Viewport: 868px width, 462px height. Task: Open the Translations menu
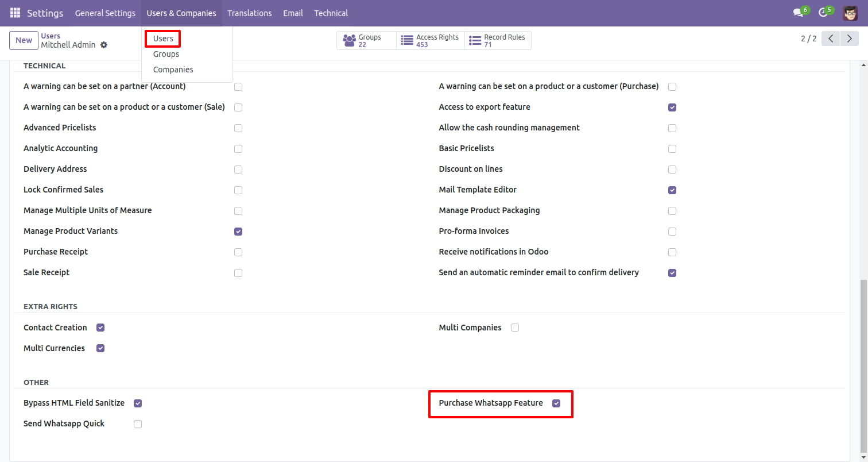coord(250,13)
